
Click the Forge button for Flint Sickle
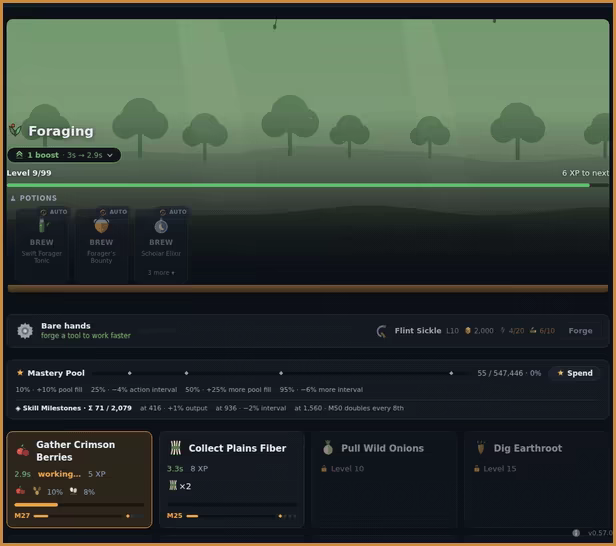pos(580,331)
